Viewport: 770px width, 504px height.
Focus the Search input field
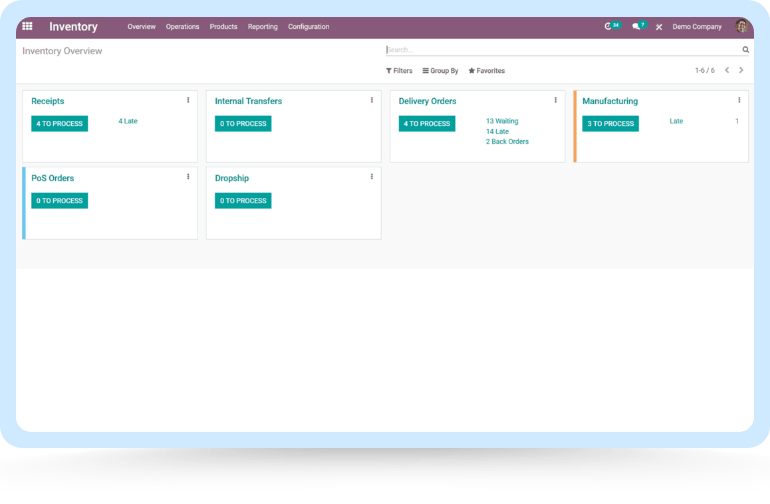tap(560, 49)
